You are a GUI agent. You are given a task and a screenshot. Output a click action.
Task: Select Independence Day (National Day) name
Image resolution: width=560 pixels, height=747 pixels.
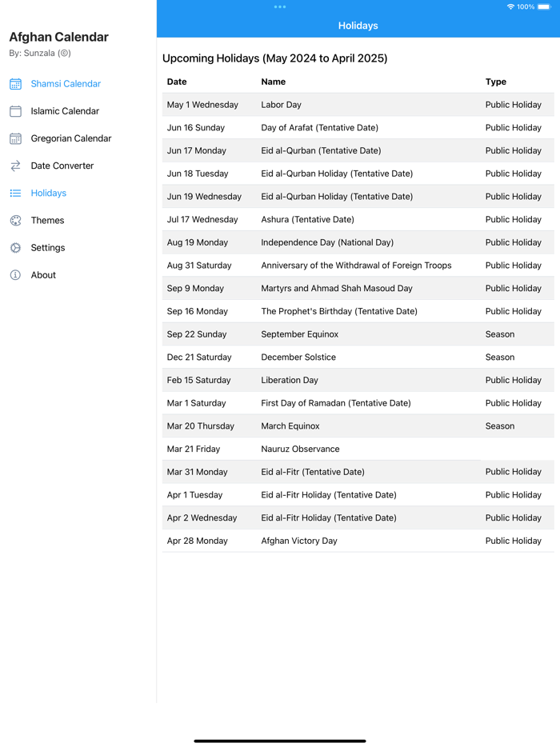pyautogui.click(x=327, y=242)
